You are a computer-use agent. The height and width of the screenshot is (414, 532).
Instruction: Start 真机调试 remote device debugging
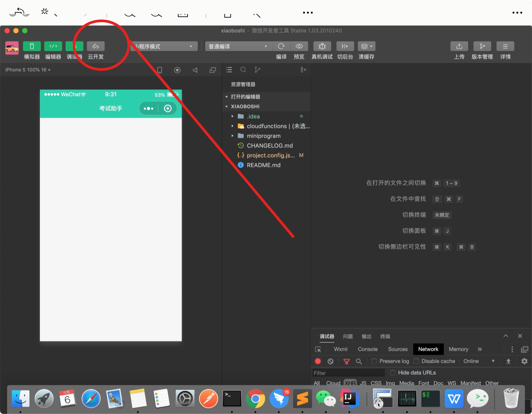pos(322,46)
